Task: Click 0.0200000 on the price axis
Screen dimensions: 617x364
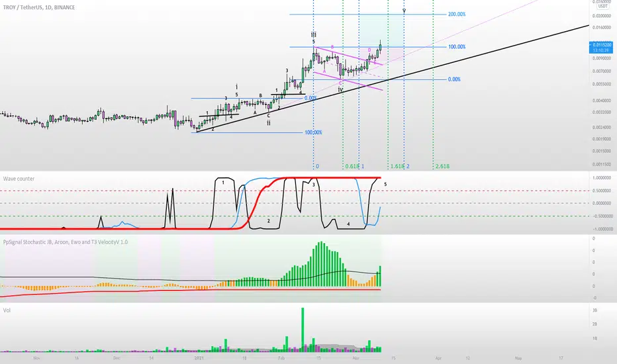Action: click(602, 16)
